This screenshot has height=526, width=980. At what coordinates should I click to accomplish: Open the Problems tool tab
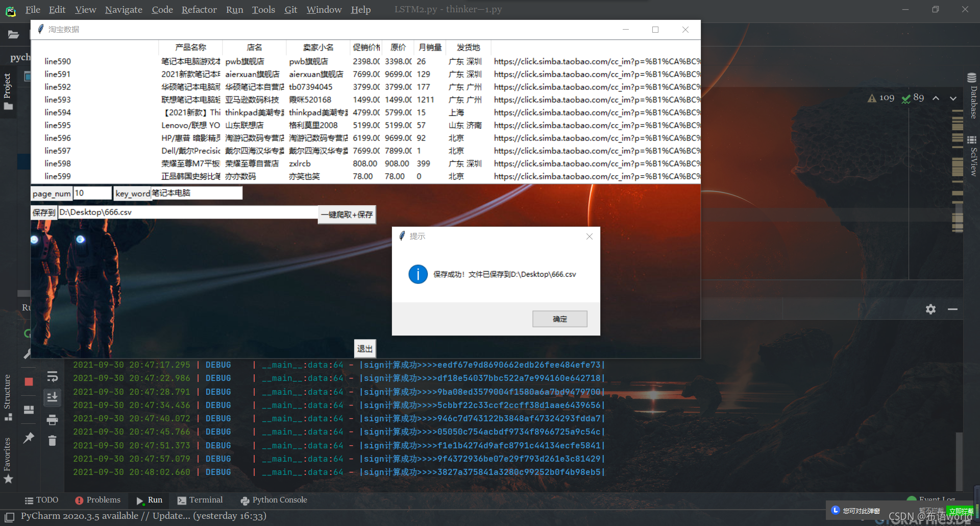point(97,500)
